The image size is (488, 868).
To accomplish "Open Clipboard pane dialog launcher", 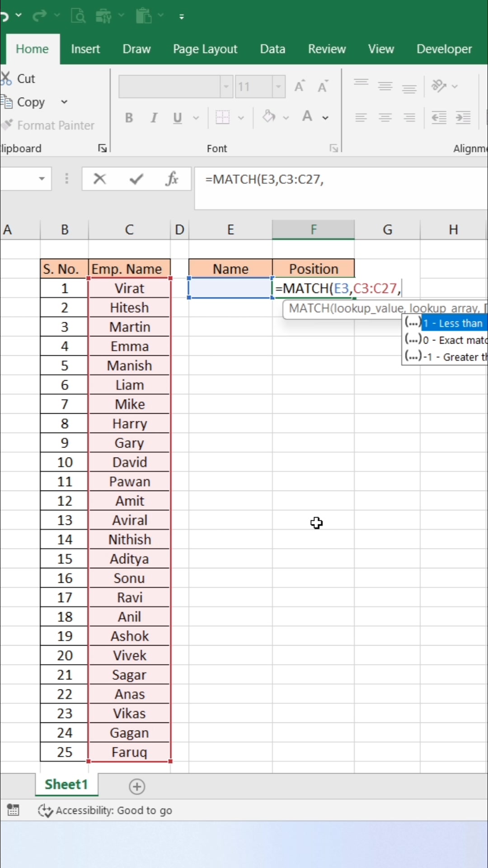I will [x=103, y=148].
